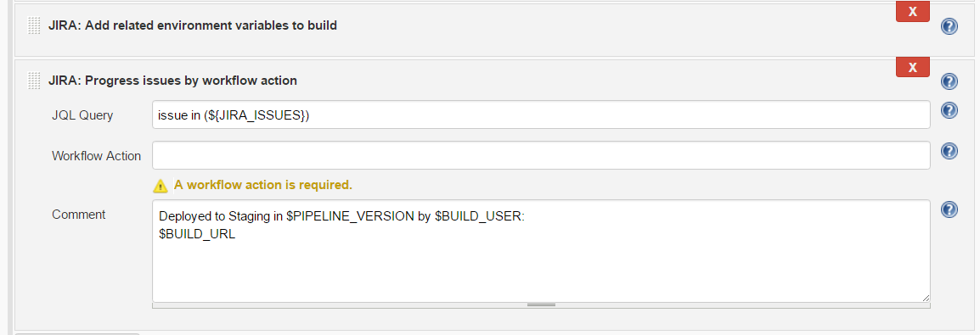The image size is (980, 335).
Task: Focus the empty Workflow Action field
Action: pos(541,154)
